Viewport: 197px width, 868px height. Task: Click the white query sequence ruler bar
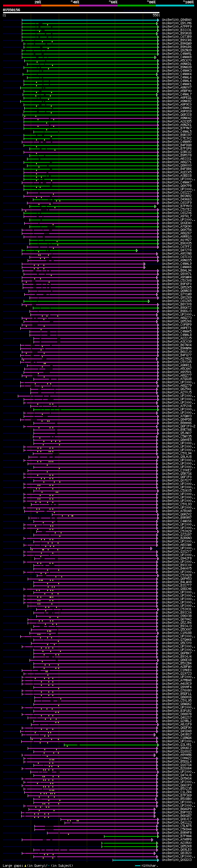81,13
